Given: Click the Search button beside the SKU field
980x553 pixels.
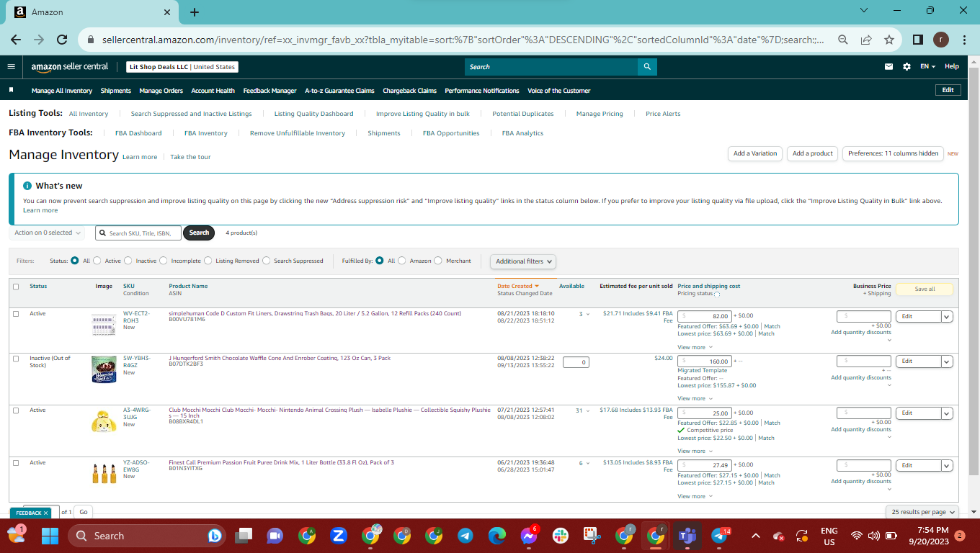Looking at the screenshot, I should (200, 233).
